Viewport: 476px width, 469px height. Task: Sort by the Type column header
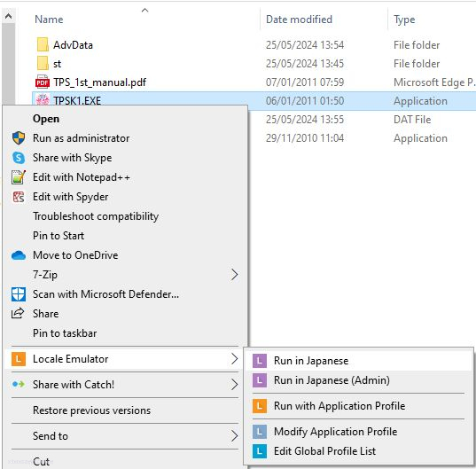tap(404, 20)
